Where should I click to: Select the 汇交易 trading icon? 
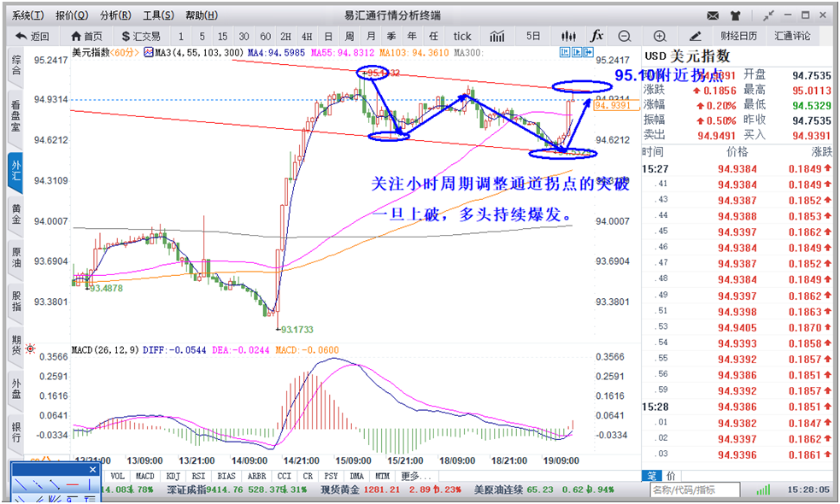(x=129, y=37)
